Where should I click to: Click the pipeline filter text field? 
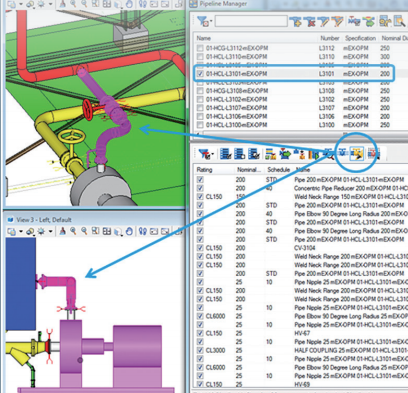click(251, 22)
